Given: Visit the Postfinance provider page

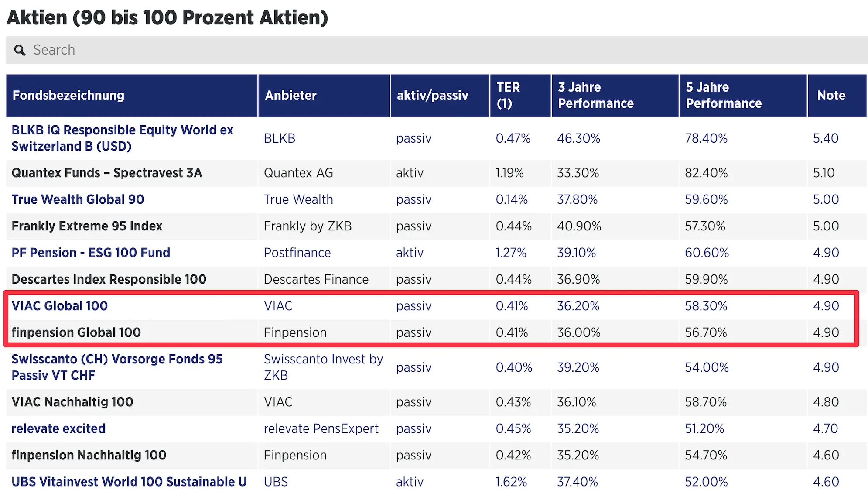Looking at the screenshot, I should [297, 252].
